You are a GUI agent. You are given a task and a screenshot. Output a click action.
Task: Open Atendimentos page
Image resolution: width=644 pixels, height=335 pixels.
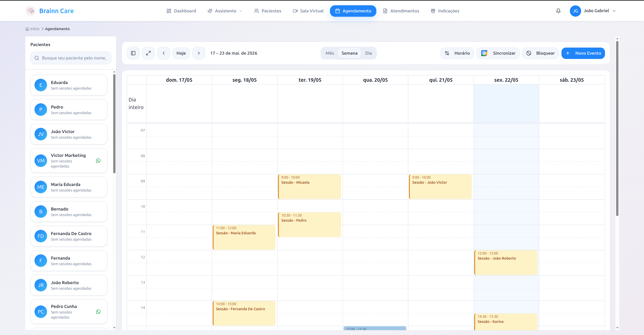tap(401, 11)
